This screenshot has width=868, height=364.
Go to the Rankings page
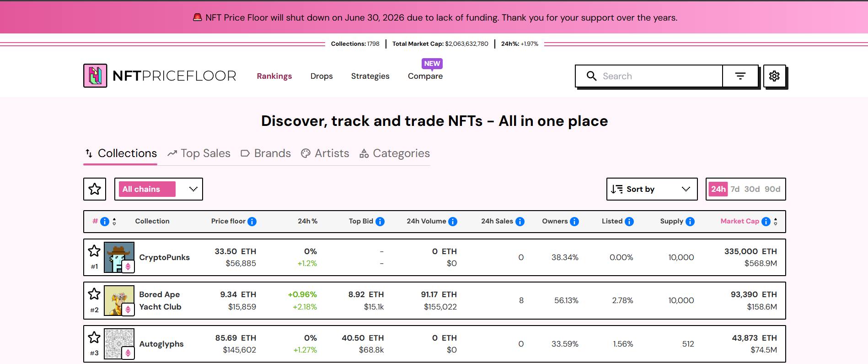click(x=274, y=76)
